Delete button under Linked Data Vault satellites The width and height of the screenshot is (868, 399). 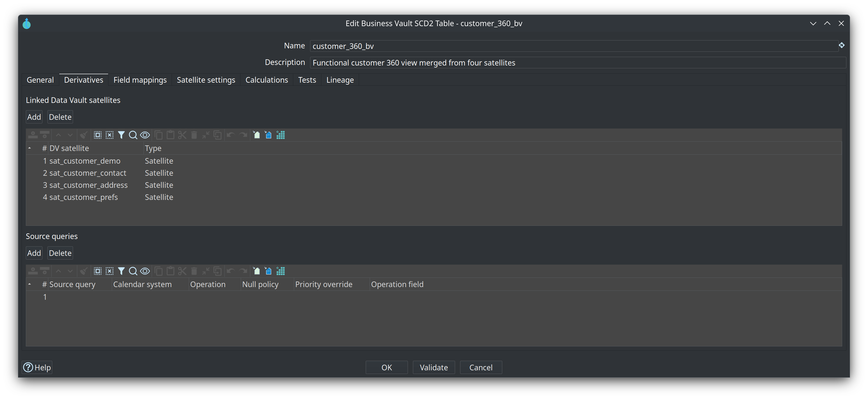click(x=60, y=117)
